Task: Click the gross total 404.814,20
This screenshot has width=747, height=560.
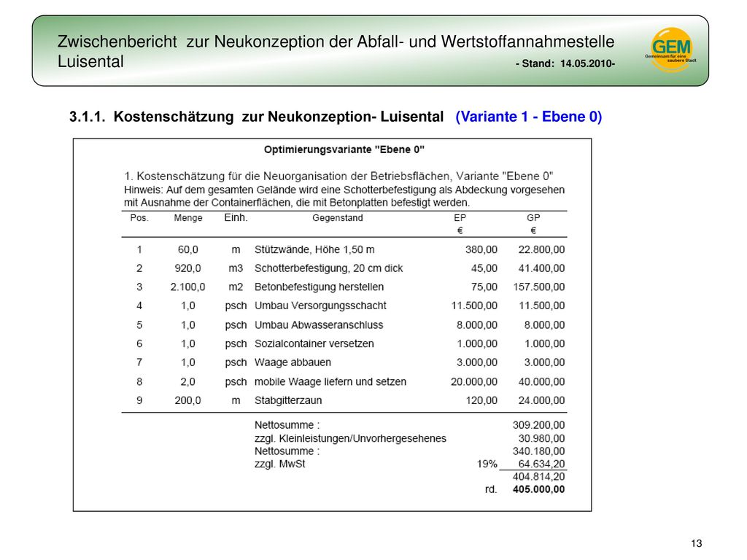Action: tap(539, 477)
